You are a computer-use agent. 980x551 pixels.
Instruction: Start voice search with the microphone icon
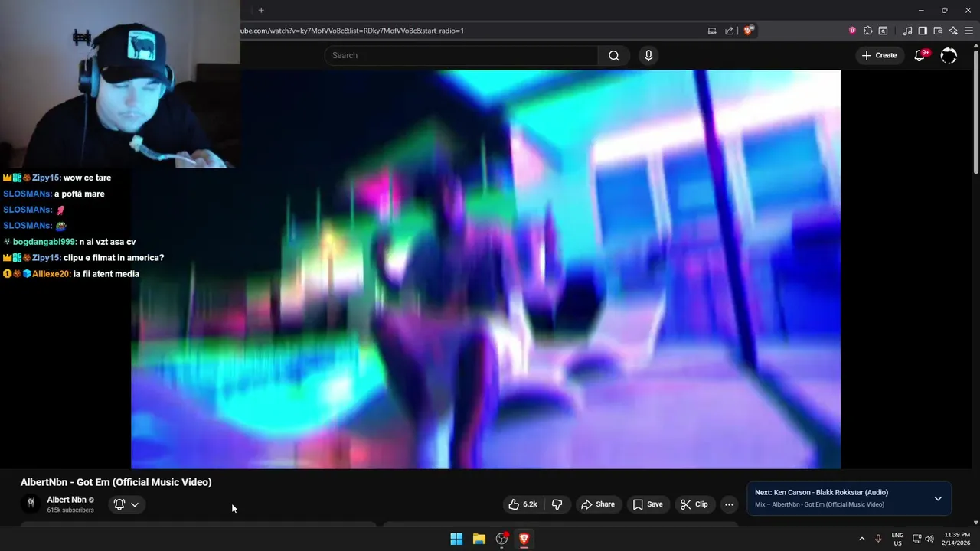648,55
